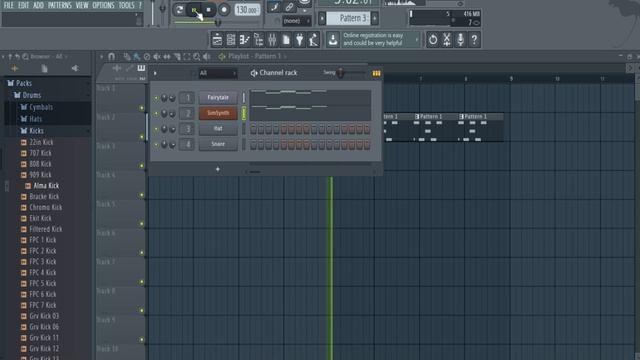The width and height of the screenshot is (640, 360).
Task: Add a channel with the plus button
Action: 218,169
